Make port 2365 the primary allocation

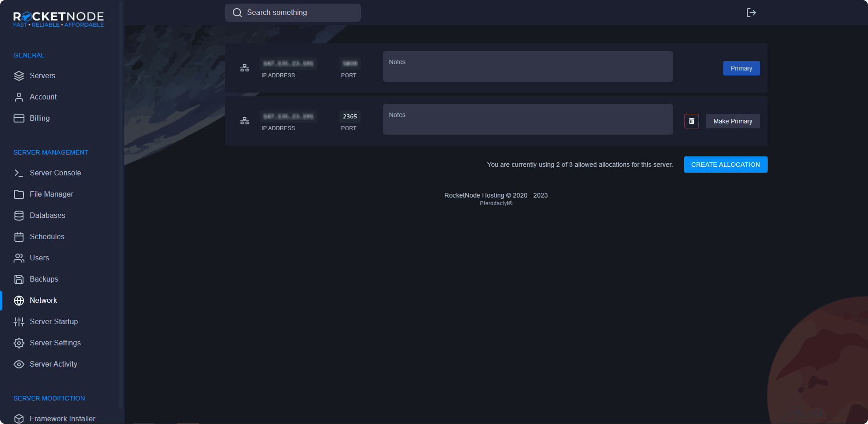tap(732, 121)
